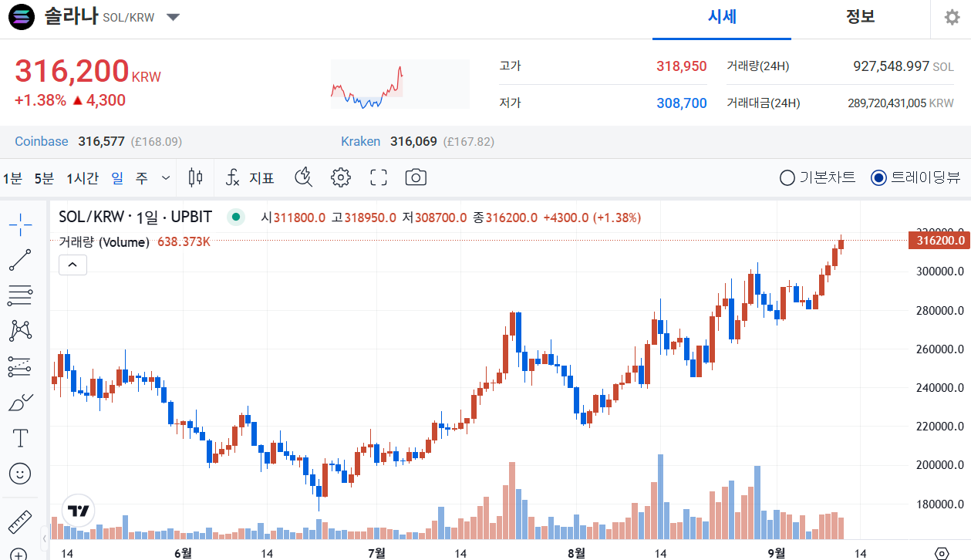Click the 고가 value 318,950

[682, 66]
